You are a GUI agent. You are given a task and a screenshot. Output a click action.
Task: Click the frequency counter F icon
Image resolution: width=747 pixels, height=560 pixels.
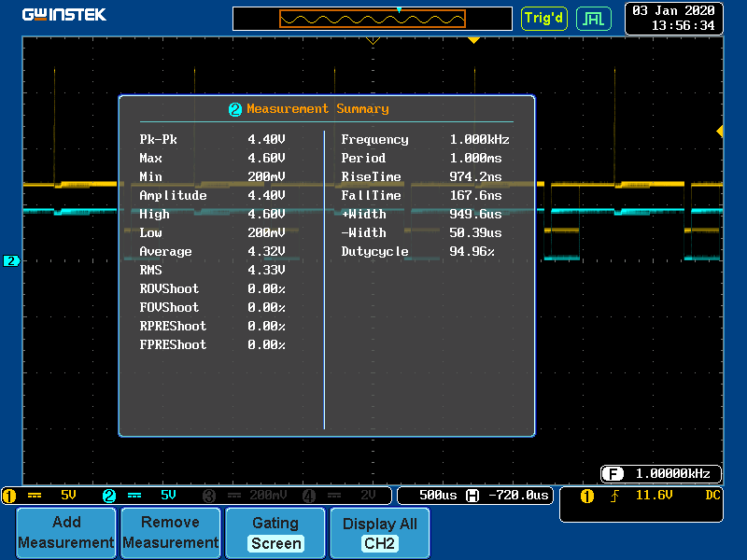[613, 473]
